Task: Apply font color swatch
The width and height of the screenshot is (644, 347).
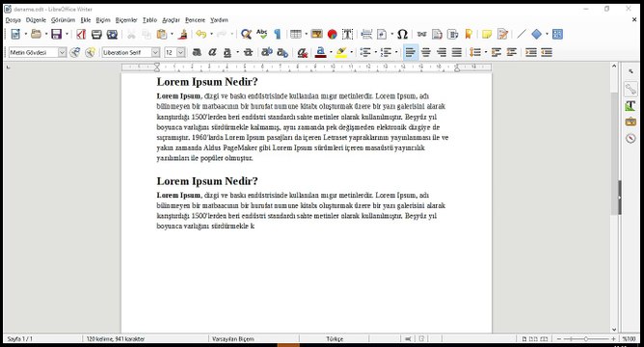Action: 321,52
